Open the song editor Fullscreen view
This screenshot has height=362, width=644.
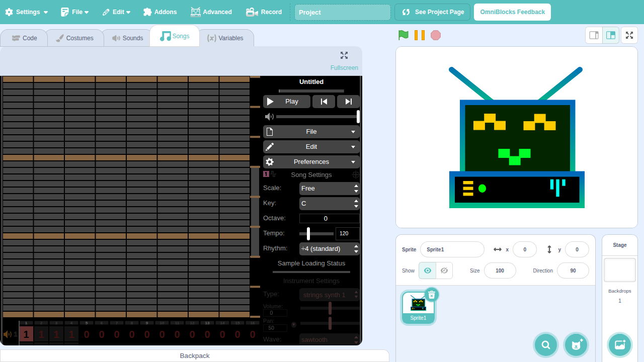click(344, 61)
